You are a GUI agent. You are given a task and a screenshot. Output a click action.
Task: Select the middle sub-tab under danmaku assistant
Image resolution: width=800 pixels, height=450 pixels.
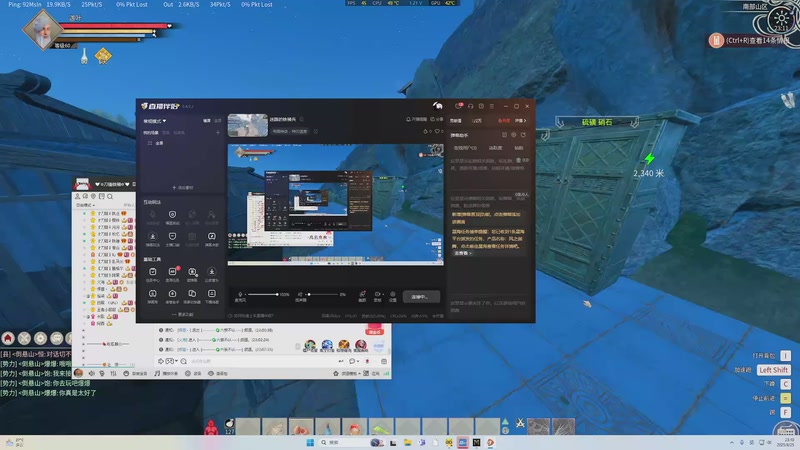click(495, 148)
